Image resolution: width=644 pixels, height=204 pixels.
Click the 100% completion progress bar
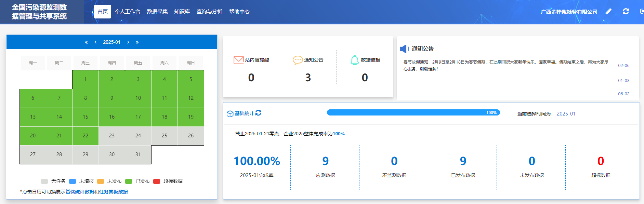click(413, 113)
